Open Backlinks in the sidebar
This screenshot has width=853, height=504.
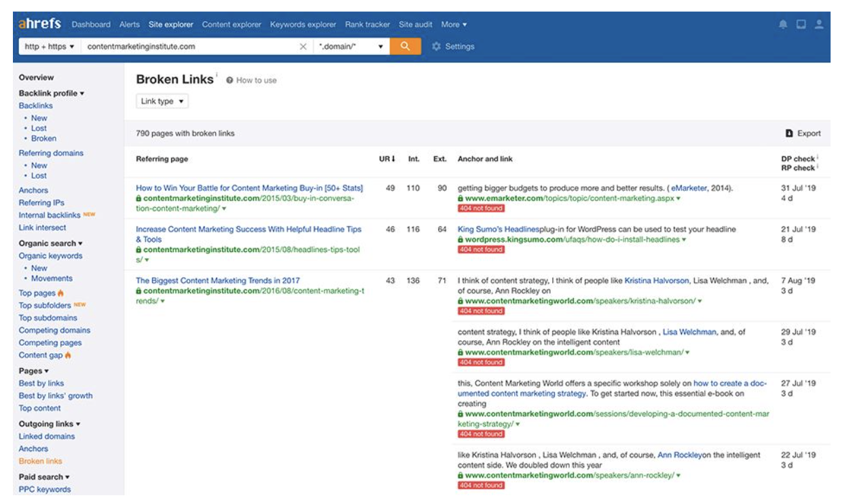(36, 106)
